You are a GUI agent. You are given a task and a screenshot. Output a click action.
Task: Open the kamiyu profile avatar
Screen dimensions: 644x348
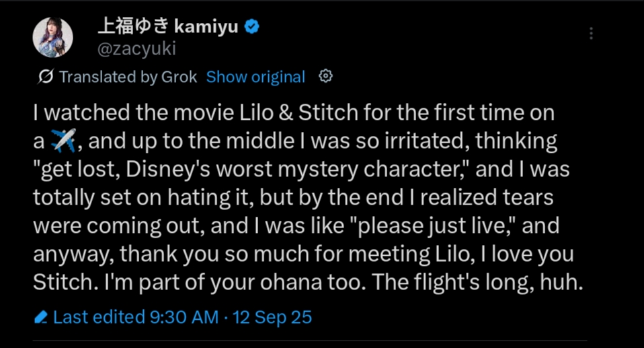tap(52, 37)
